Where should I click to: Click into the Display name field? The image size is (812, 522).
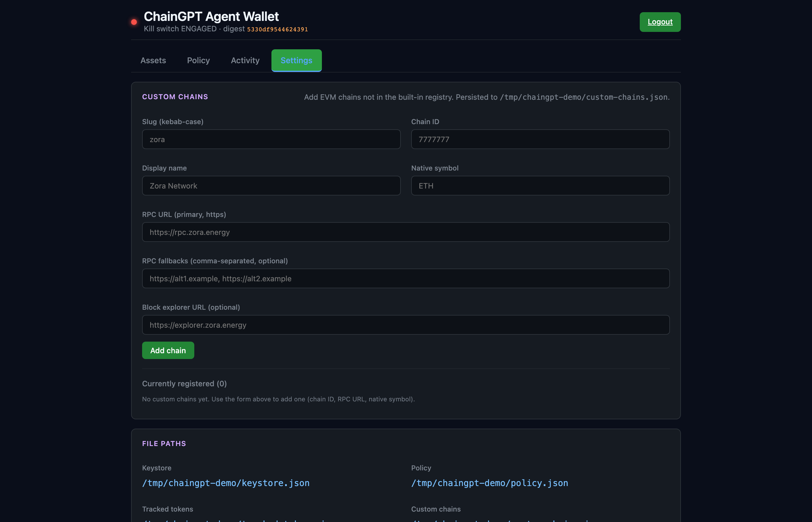click(271, 186)
